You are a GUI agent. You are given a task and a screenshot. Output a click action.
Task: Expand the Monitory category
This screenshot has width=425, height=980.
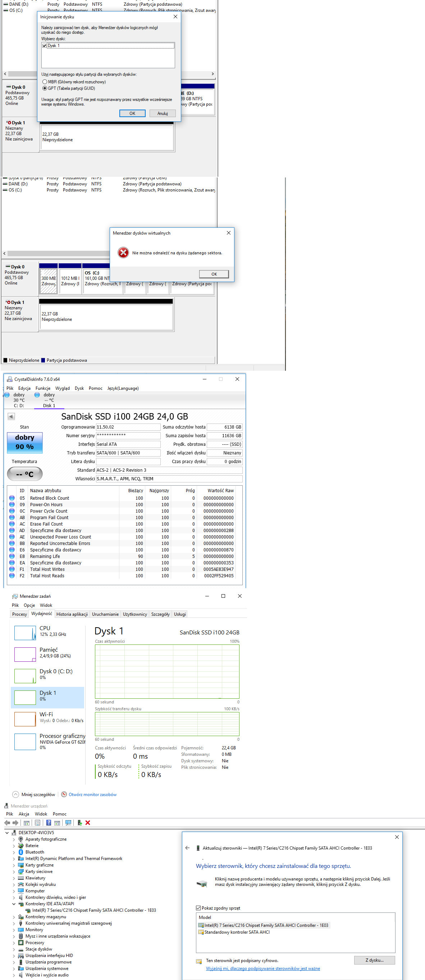[x=14, y=929]
